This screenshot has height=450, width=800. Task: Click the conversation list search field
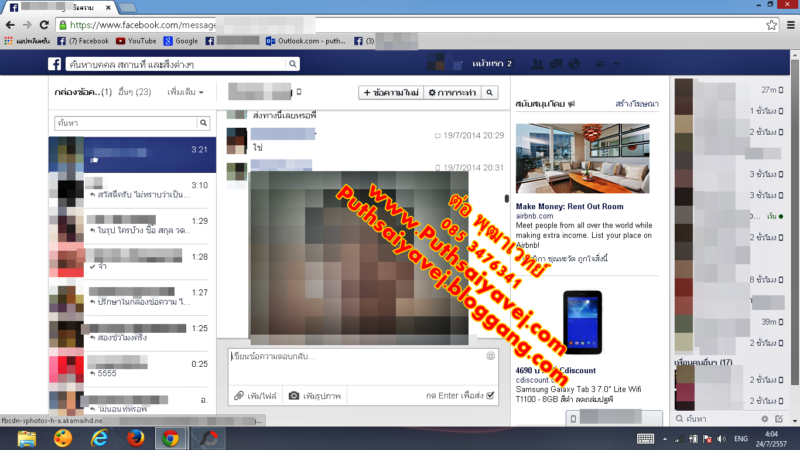coord(126,123)
